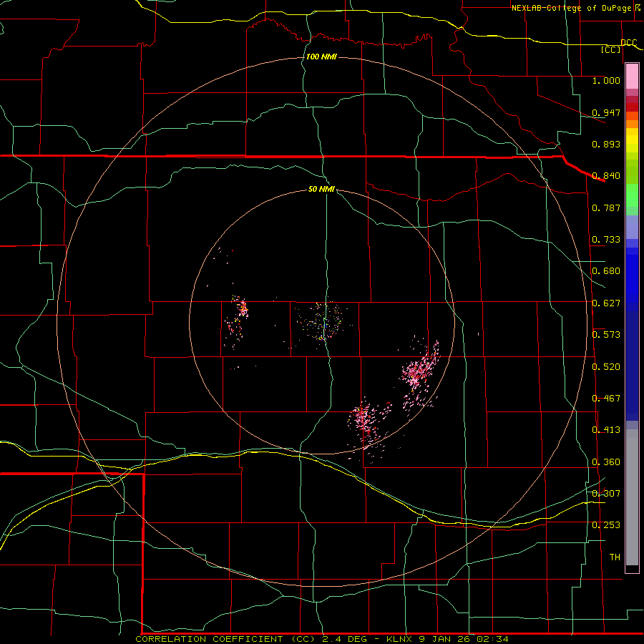The height and width of the screenshot is (644, 644).
Task: Click the 0.733 color scale value
Action: [x=606, y=240]
